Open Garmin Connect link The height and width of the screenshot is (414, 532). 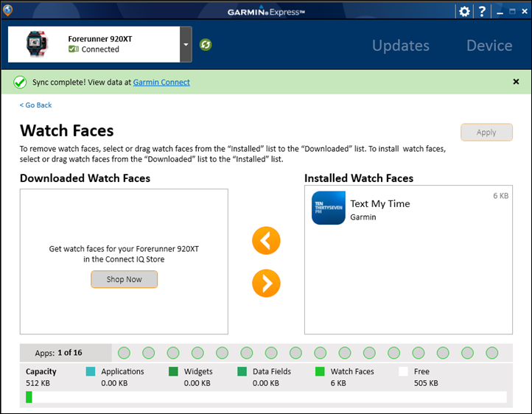point(161,82)
